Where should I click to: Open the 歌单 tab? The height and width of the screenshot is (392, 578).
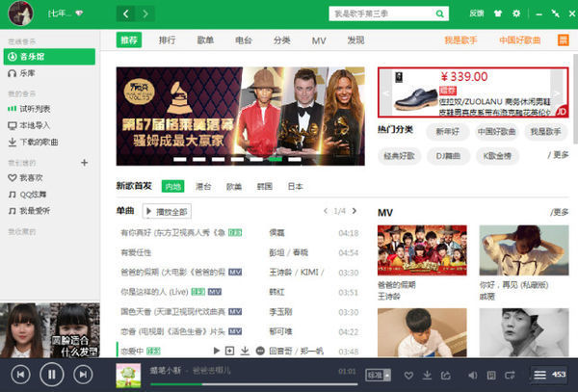(x=205, y=40)
